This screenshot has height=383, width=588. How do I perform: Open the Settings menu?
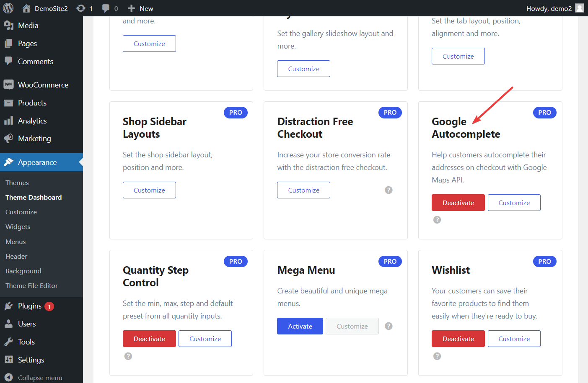tap(31, 360)
